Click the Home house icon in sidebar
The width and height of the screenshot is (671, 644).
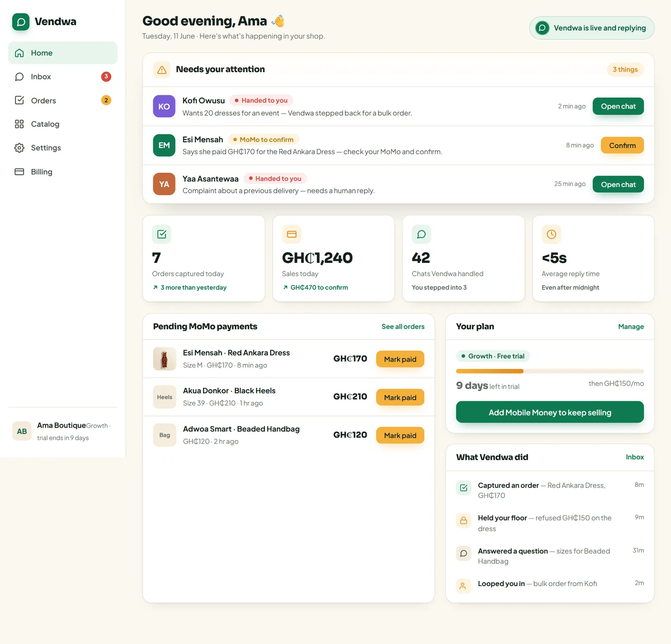coord(19,53)
